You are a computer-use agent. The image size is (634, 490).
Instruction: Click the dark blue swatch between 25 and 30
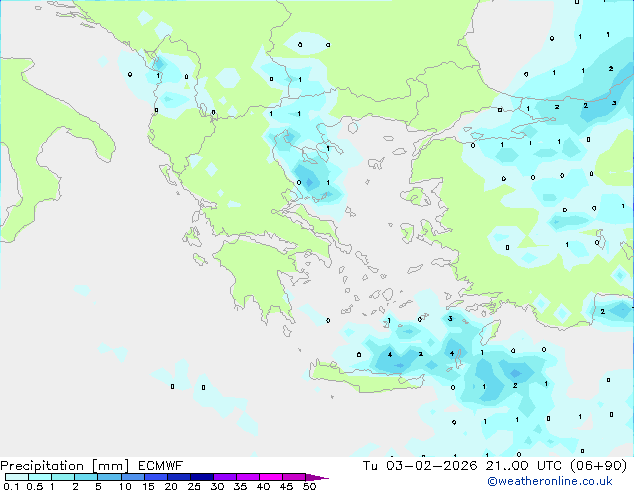[201, 477]
